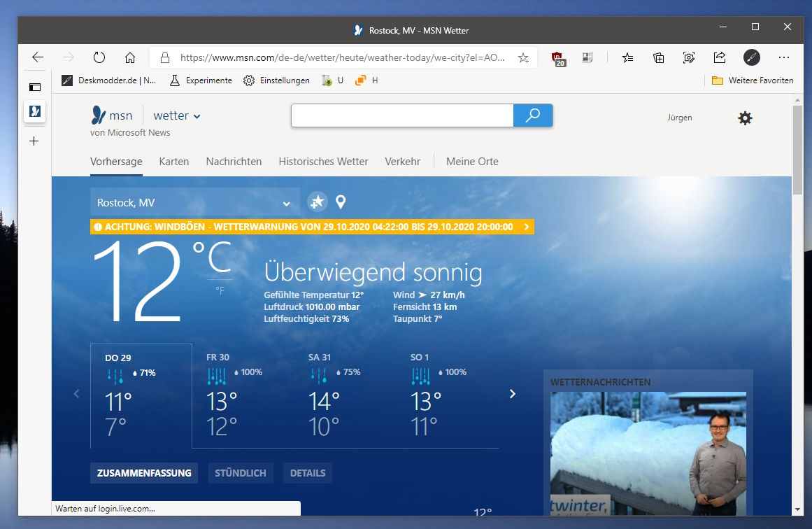Open the Meine Orte tab

pos(472,162)
